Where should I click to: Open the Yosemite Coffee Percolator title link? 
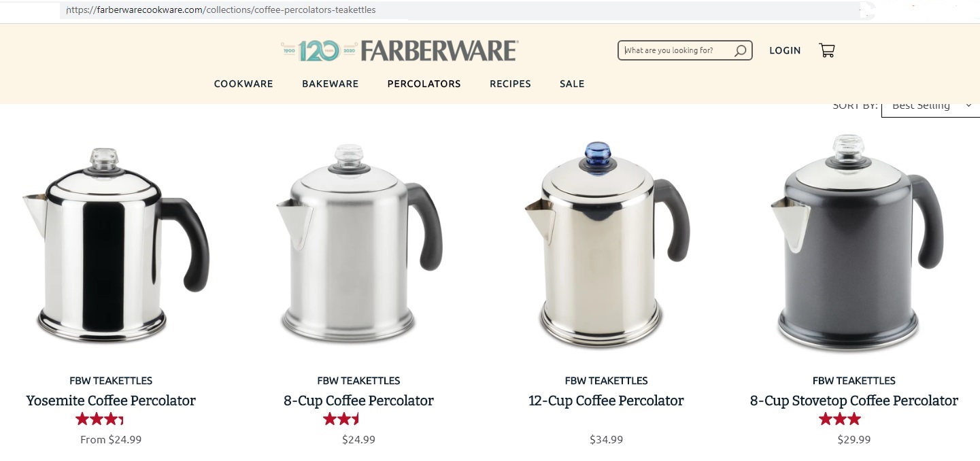click(x=111, y=400)
